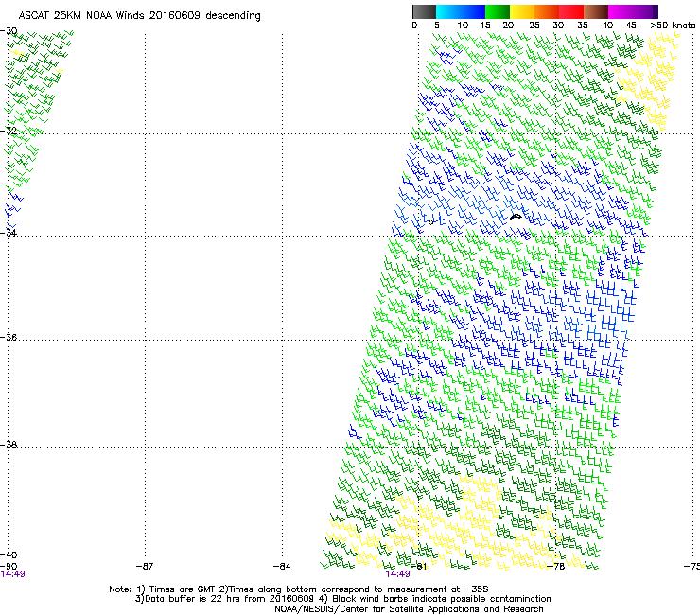Click the '25' label under the color bar
700x615 pixels.
(x=534, y=26)
